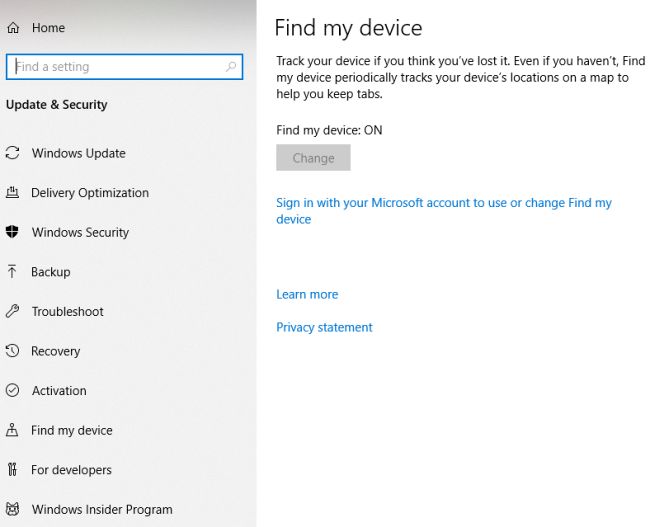Click the Windows Security shield icon

coord(12,232)
